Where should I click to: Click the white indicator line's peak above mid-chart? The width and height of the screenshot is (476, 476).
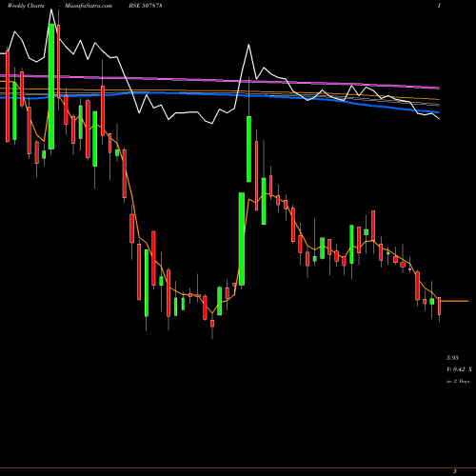point(248,45)
